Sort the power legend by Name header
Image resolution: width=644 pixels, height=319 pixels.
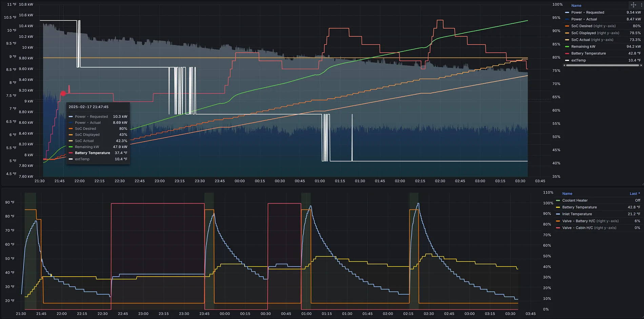[576, 5]
